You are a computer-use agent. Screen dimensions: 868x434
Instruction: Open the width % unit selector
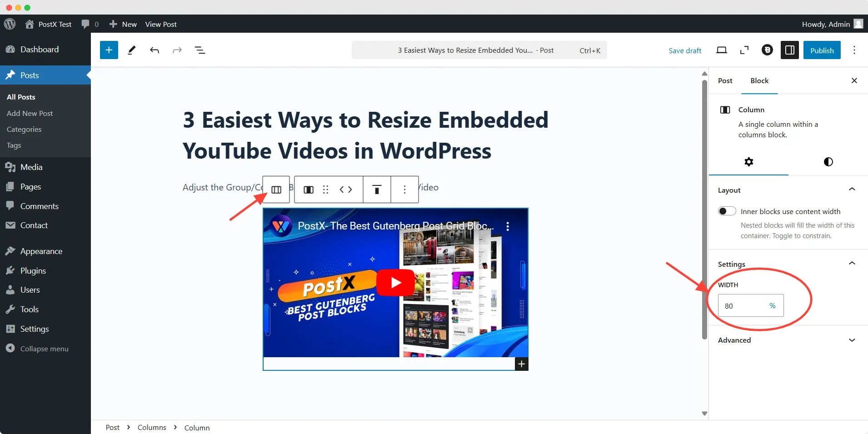(773, 306)
